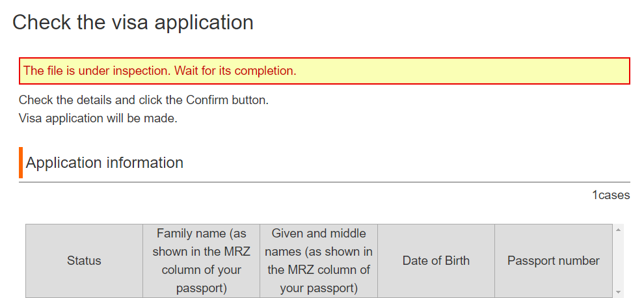The image size is (644, 298).
Task: Click the "1cases" result count
Action: pyautogui.click(x=610, y=195)
